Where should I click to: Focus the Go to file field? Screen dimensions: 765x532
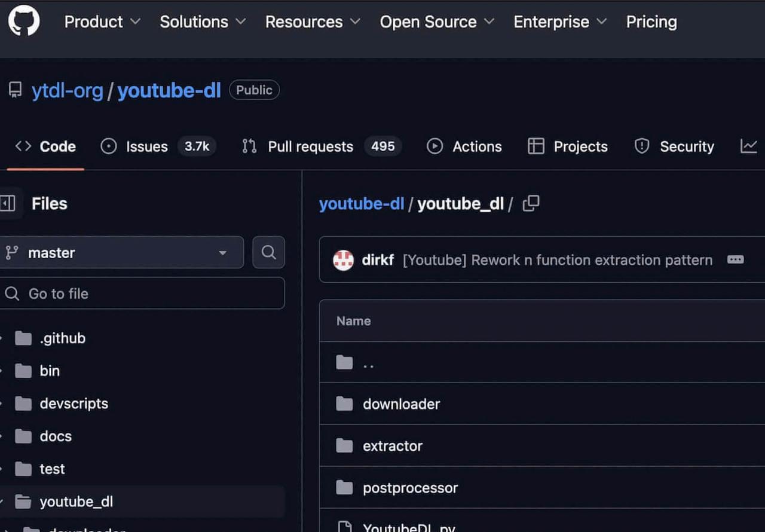[141, 293]
